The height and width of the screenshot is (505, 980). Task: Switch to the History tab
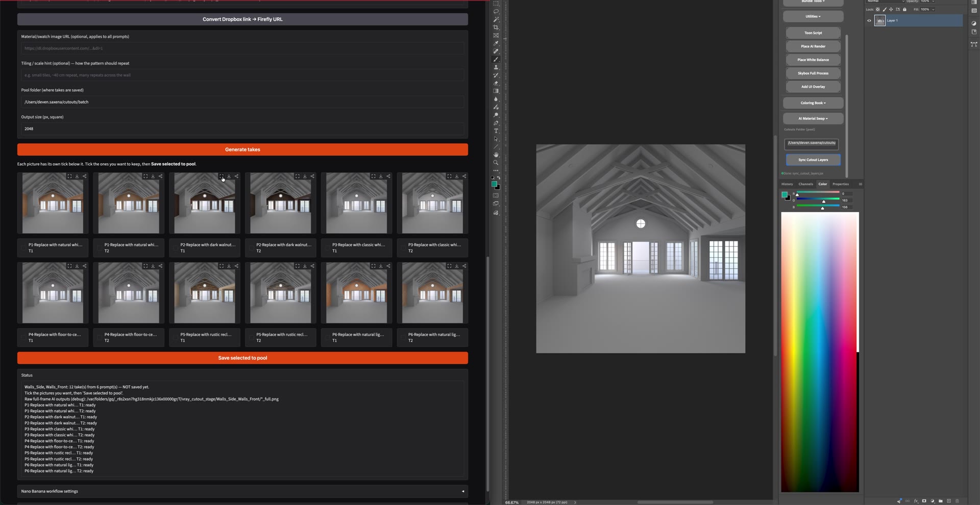[x=787, y=184]
